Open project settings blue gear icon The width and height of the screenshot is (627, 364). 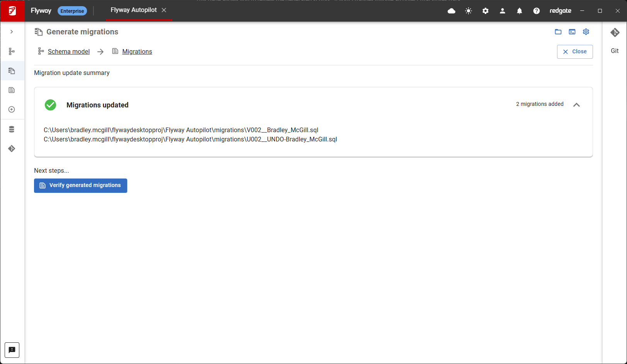586,32
